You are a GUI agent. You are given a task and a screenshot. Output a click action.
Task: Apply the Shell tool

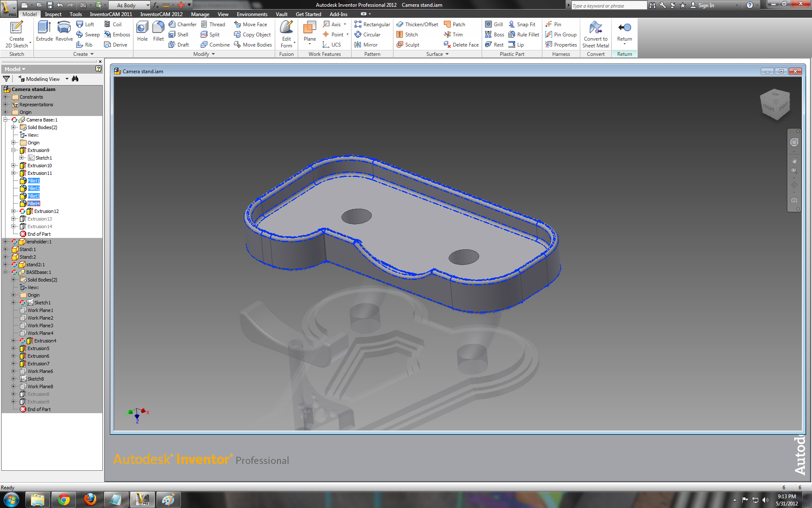pos(178,34)
